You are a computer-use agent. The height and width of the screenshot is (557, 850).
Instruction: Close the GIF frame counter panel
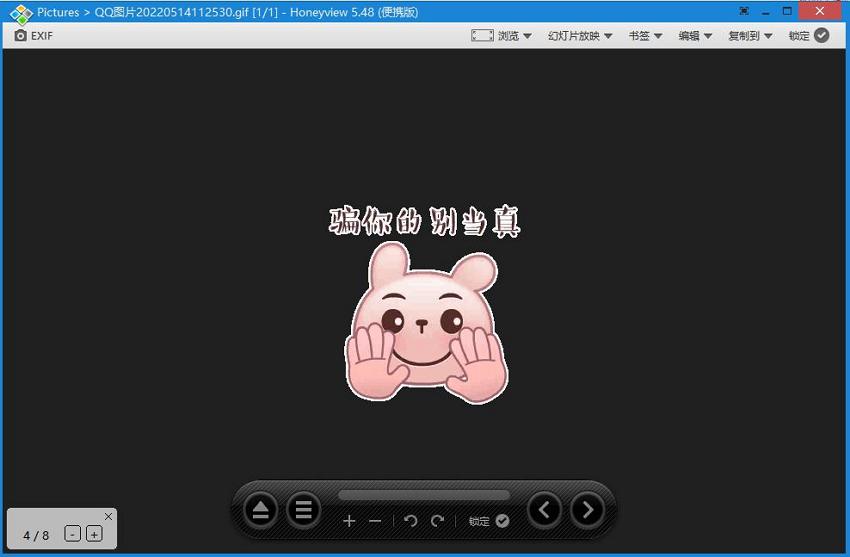pyautogui.click(x=108, y=516)
